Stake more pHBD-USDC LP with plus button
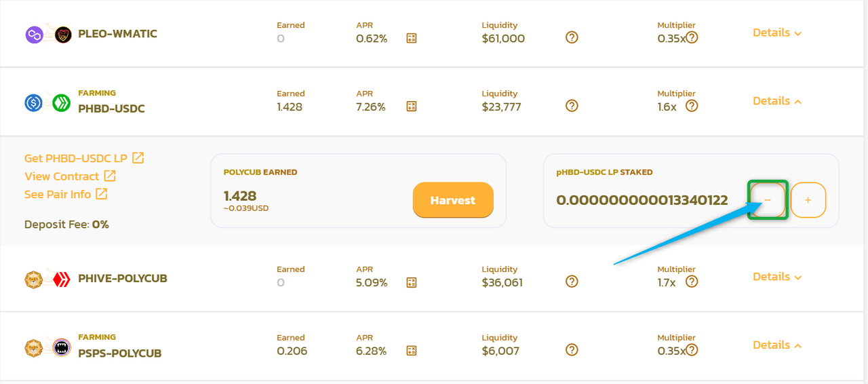This screenshot has height=384, width=868. click(808, 200)
